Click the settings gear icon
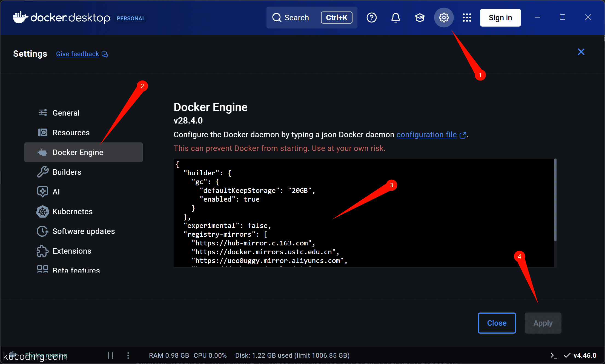Screen dimensions: 605x364 pyautogui.click(x=444, y=18)
